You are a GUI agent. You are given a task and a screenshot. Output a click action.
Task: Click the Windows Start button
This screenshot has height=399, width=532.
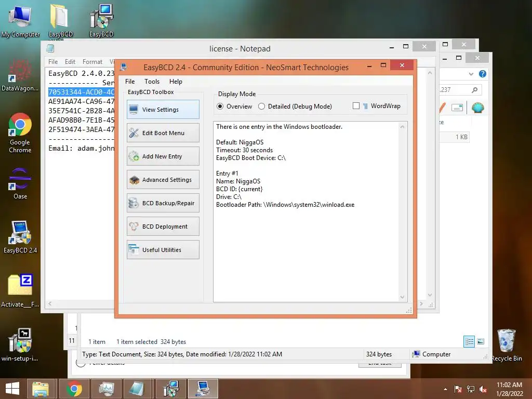tap(12, 389)
